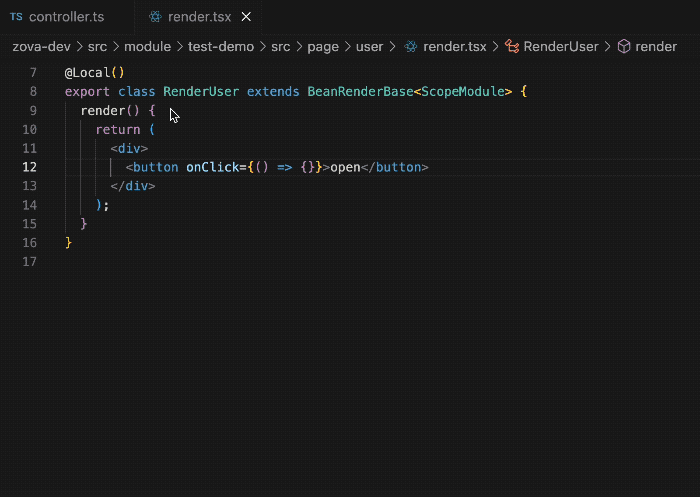Screen dimensions: 700x497
Task: Click line number 7 in the gutter
Action: (33, 72)
